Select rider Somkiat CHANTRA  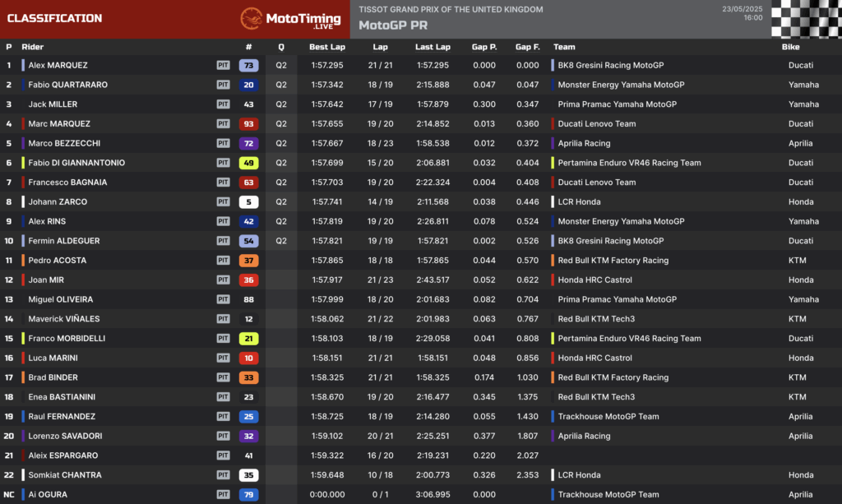[x=64, y=475]
